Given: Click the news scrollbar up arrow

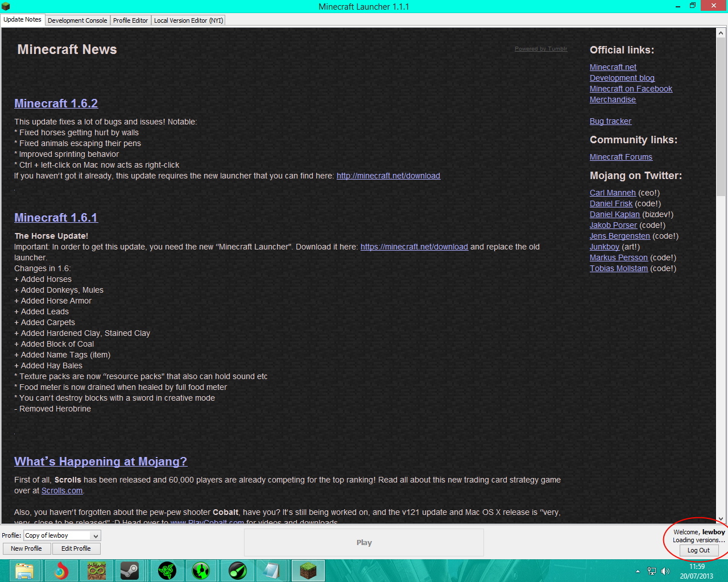Looking at the screenshot, I should click(x=721, y=33).
